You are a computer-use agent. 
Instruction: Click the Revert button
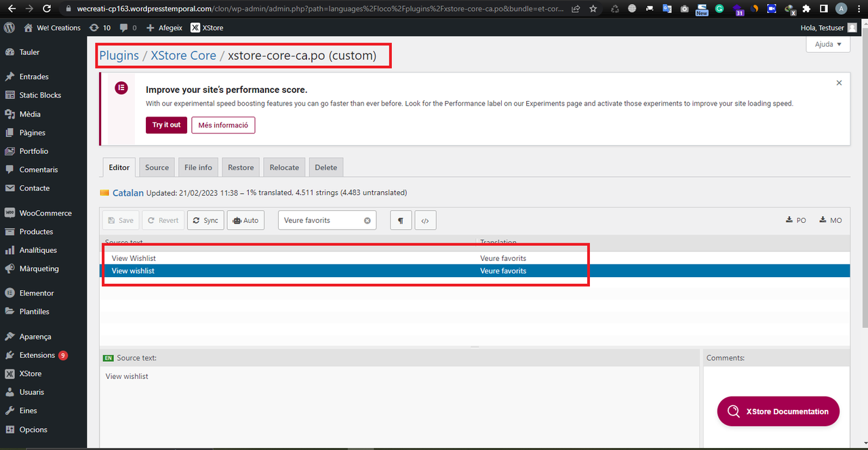click(x=163, y=220)
